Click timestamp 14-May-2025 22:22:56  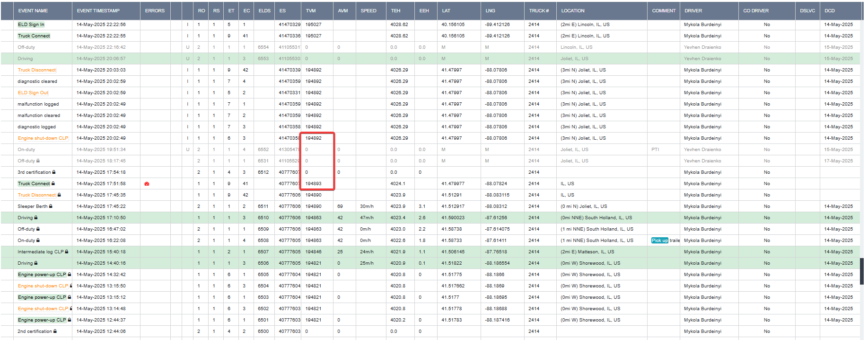pos(101,25)
